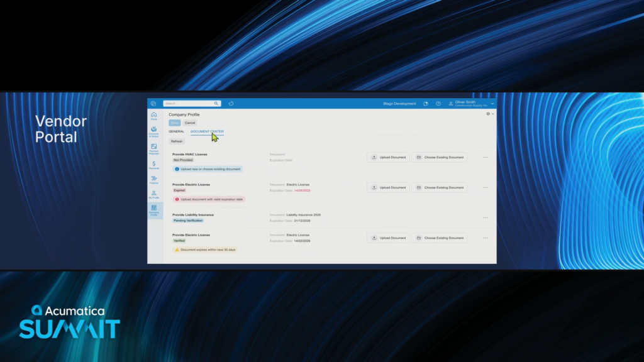The height and width of the screenshot is (362, 644).
Task: Go to Payment Requests in sidebar
Action: (154, 148)
